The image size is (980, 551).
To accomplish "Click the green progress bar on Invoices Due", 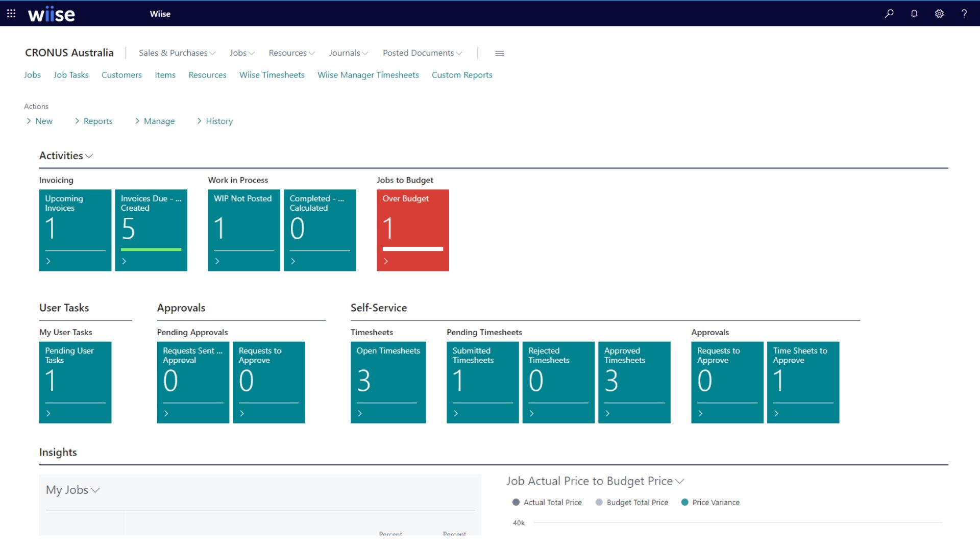I will 151,249.
